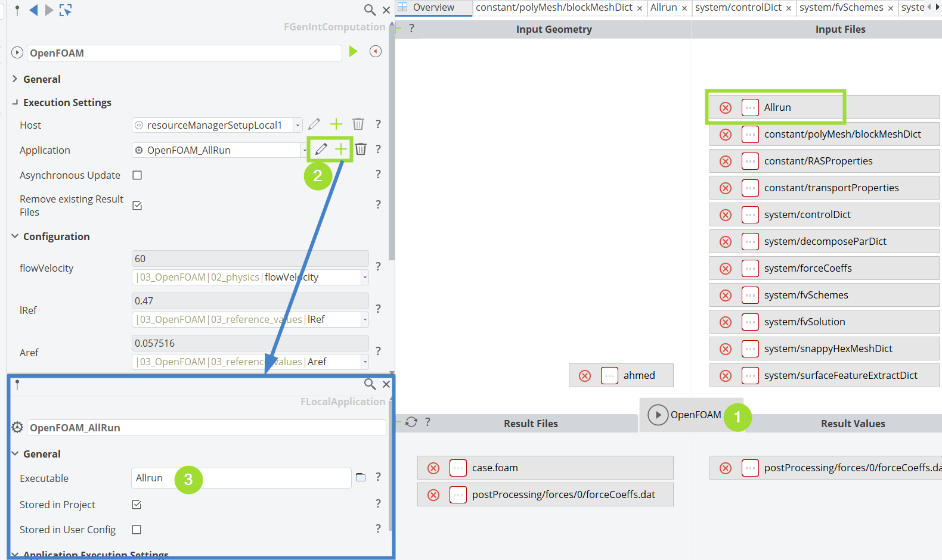The image size is (942, 560).
Task: Edit the Host resource manager with pencil
Action: click(314, 124)
